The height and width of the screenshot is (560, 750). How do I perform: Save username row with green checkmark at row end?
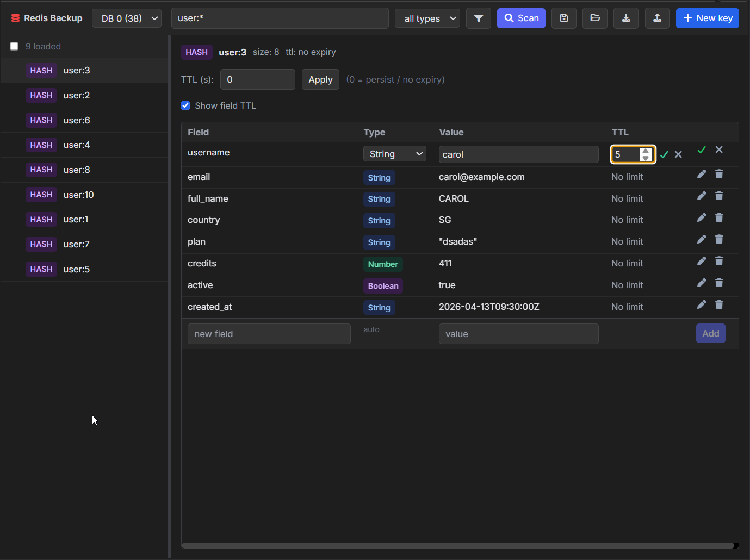[702, 150]
